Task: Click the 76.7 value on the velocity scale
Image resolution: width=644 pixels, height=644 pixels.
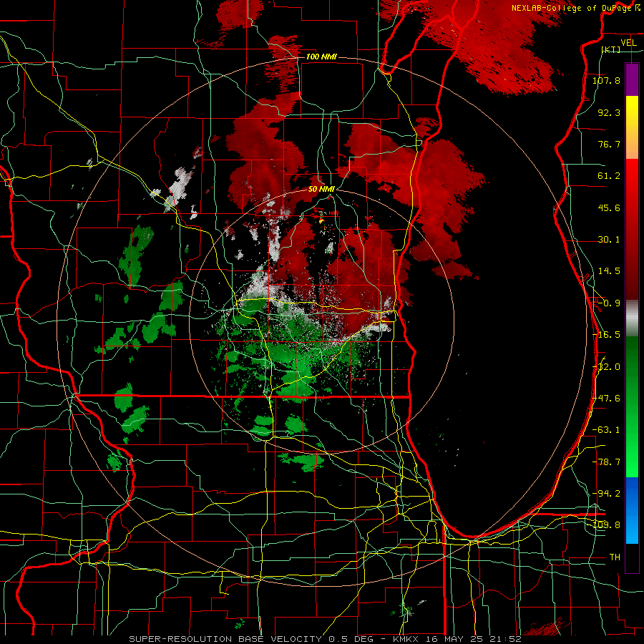Action: point(609,144)
